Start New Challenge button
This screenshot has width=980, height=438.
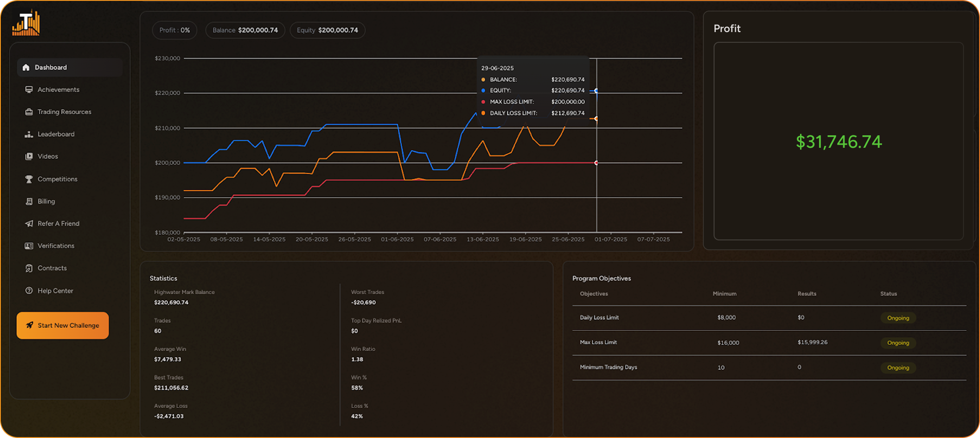point(63,325)
